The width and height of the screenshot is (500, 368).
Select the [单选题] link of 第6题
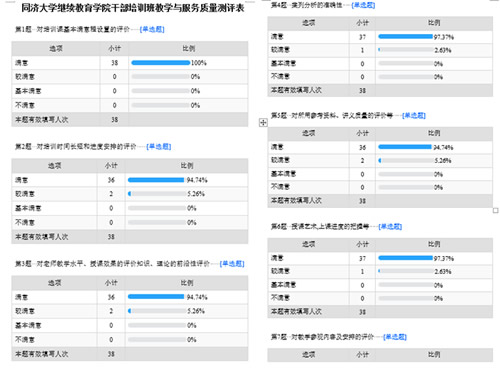click(x=390, y=227)
